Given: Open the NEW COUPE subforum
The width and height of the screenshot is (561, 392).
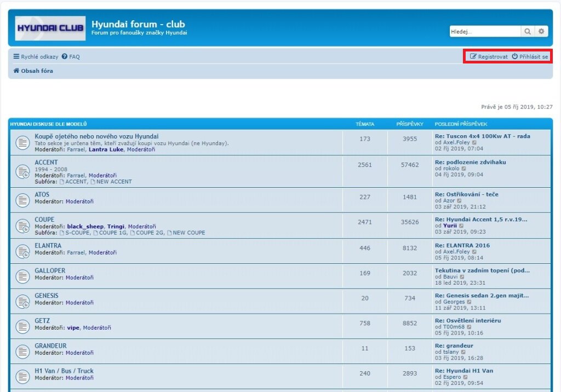Looking at the screenshot, I should click(x=189, y=233).
